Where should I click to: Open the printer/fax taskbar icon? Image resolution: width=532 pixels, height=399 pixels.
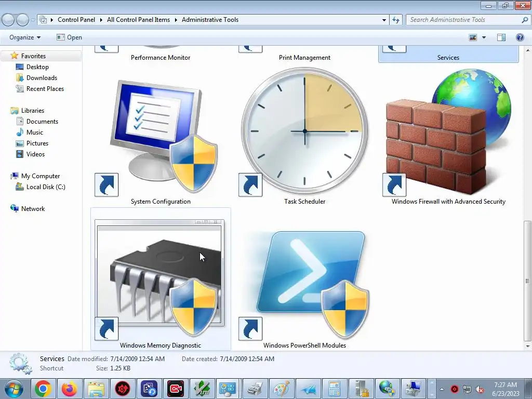tap(255, 389)
